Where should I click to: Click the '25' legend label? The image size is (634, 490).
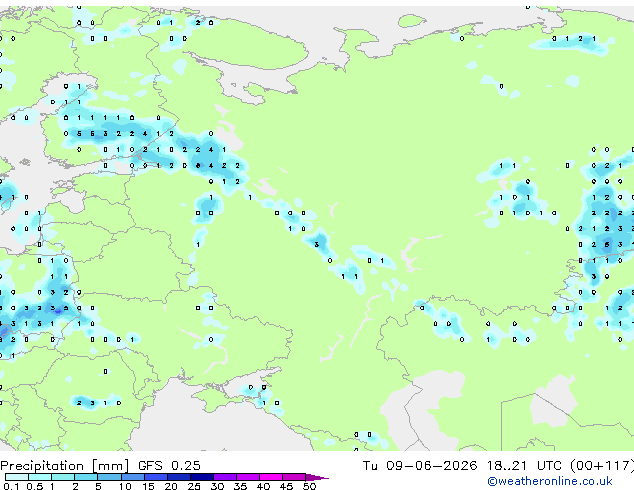194,486
